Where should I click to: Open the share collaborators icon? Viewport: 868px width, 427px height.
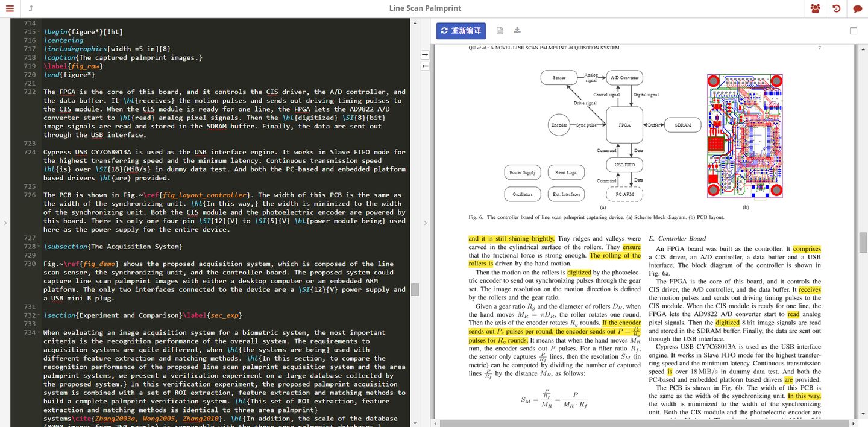pos(816,8)
